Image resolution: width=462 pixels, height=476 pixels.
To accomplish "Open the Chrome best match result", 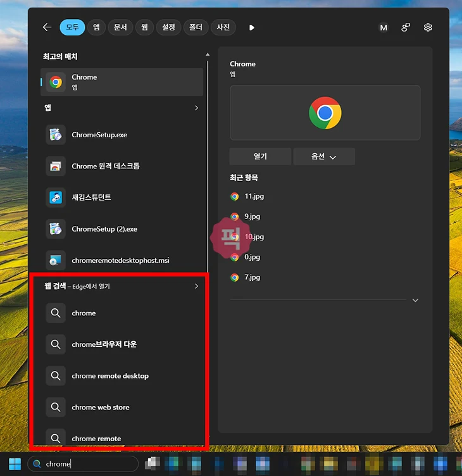I will pyautogui.click(x=122, y=82).
